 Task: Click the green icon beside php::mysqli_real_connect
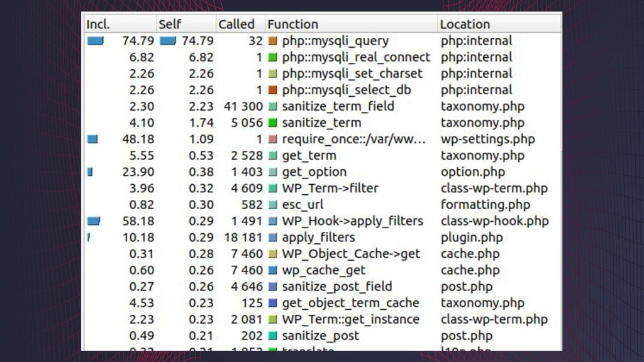[x=272, y=57]
